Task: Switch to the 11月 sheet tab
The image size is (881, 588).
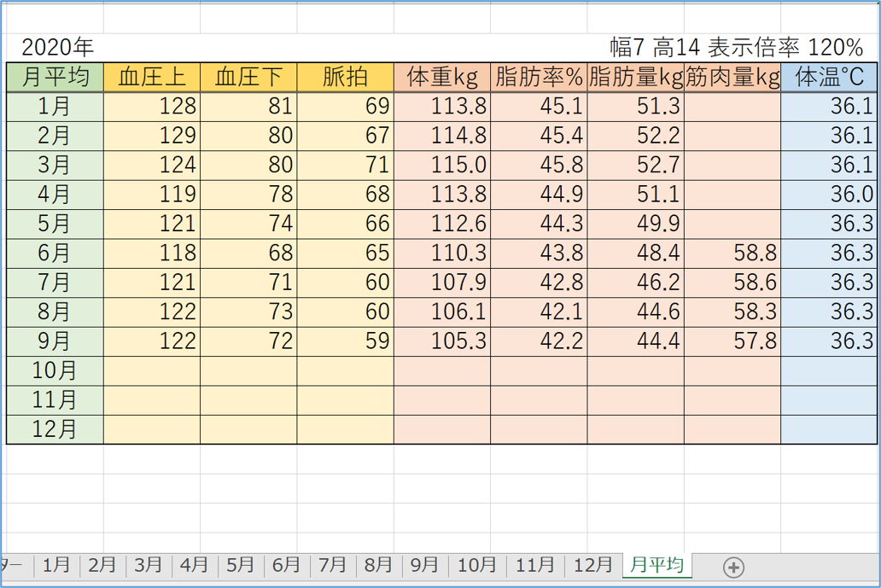Action: point(535,565)
